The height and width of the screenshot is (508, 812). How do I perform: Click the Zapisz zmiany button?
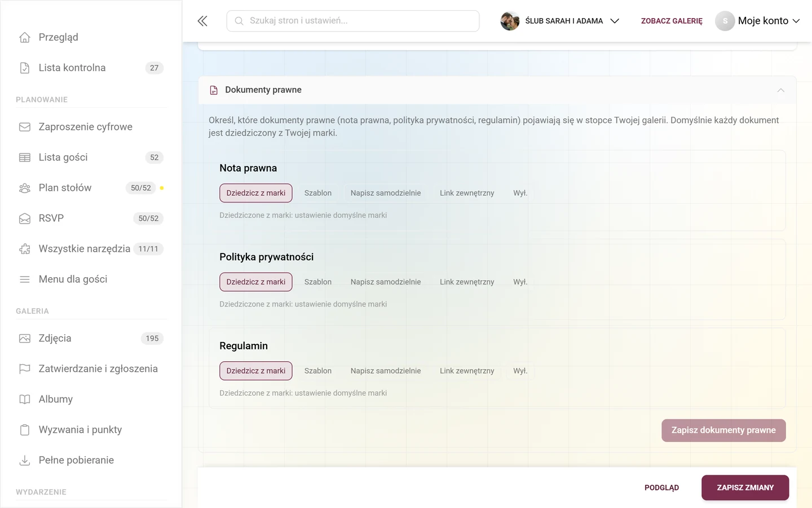click(745, 488)
